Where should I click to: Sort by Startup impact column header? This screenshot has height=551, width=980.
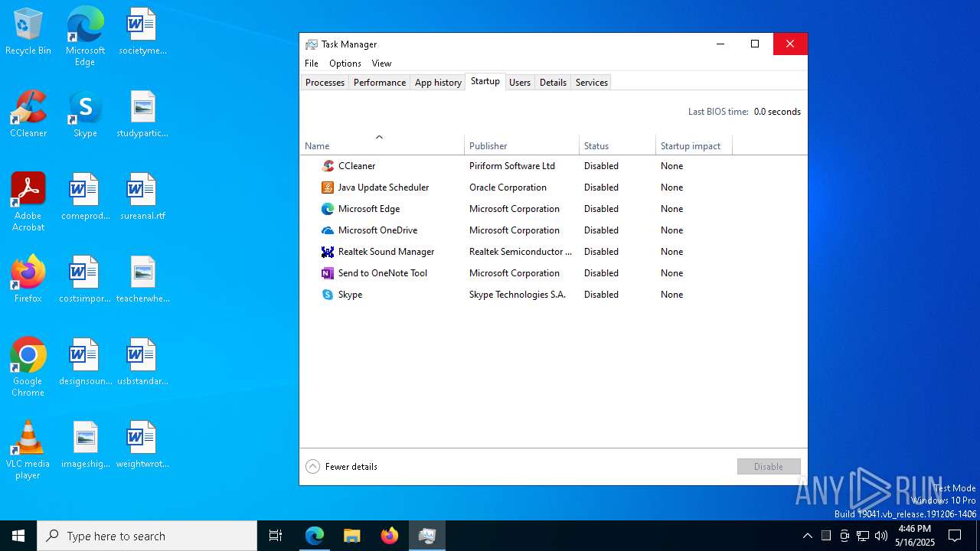[694, 145]
